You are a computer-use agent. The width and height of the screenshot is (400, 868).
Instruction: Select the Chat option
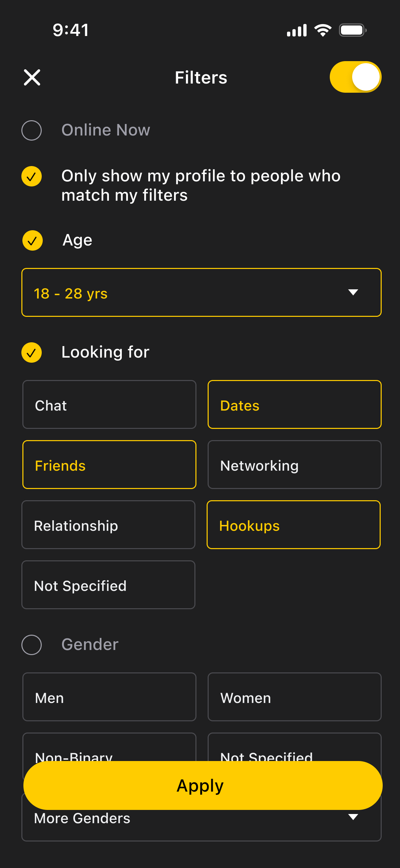(109, 405)
